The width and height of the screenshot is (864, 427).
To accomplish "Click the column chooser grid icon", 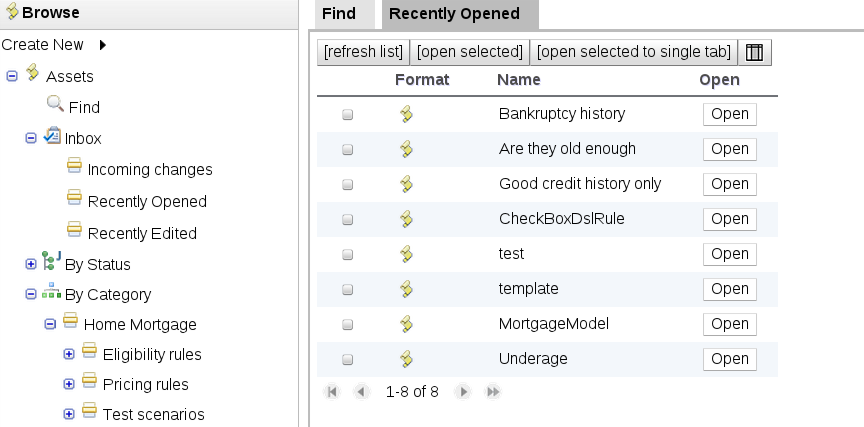I will (x=755, y=52).
